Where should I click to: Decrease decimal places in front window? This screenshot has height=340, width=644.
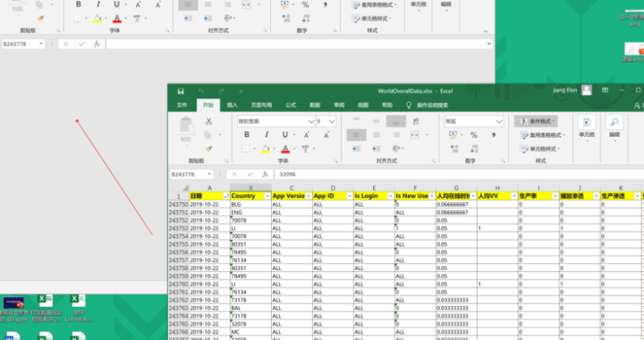tap(474, 149)
